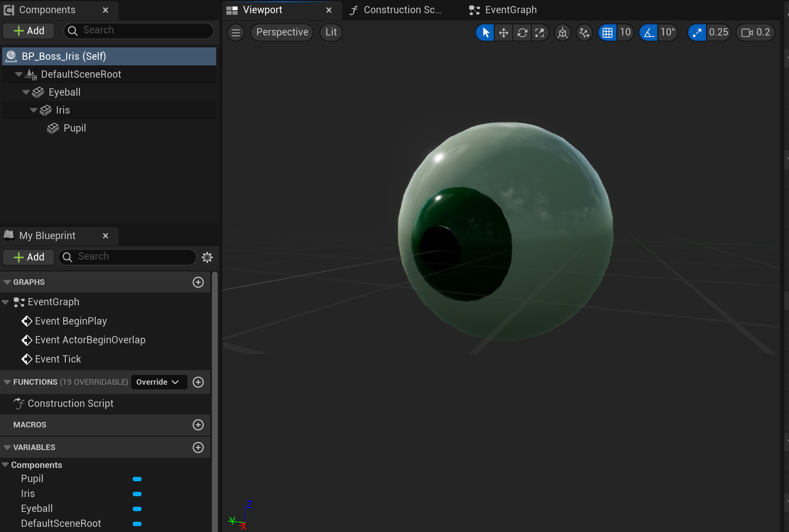This screenshot has height=532, width=789.
Task: Click the Event BeginPlay node icon
Action: coord(27,321)
